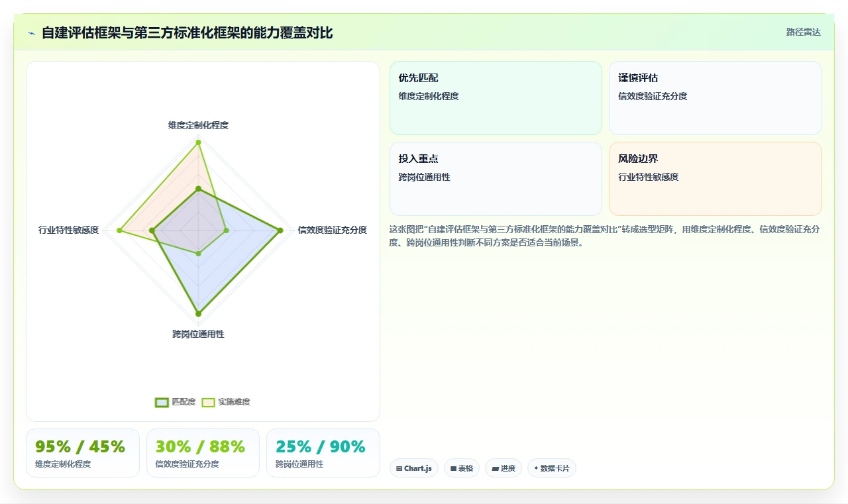Click the chart title 自建评估框架与第三方标准化框架的能力覆盖对比
Image resolution: width=848 pixels, height=504 pixels.
coord(187,32)
